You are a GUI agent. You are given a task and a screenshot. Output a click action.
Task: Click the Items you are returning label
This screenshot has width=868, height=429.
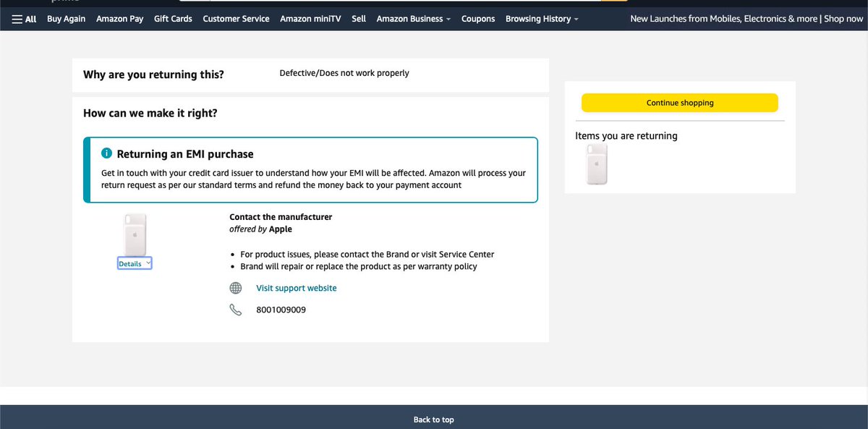[626, 136]
